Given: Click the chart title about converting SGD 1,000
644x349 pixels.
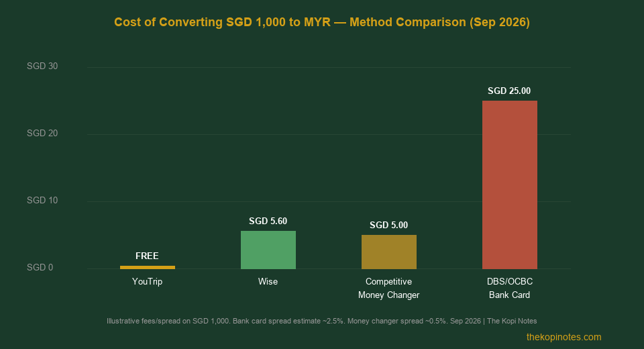Looking at the screenshot, I should pos(321,21).
